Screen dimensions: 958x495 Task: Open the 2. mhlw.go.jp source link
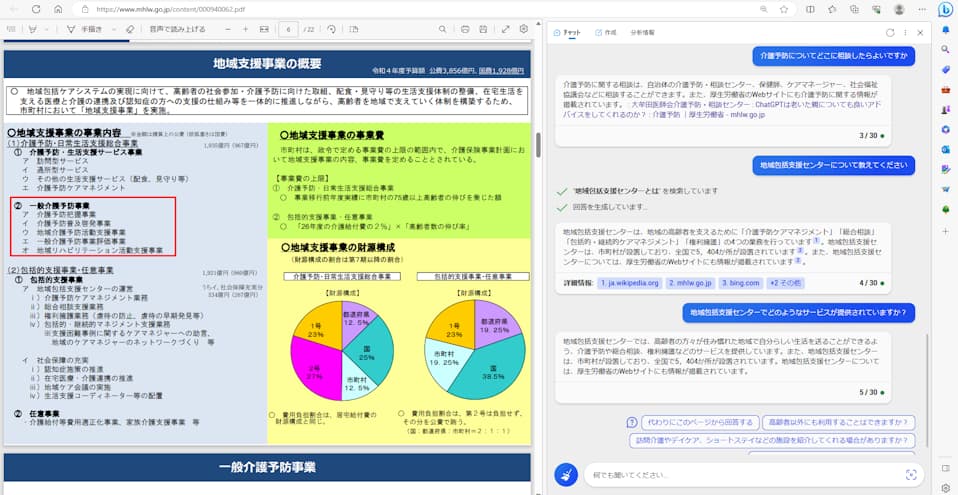pyautogui.click(x=690, y=283)
